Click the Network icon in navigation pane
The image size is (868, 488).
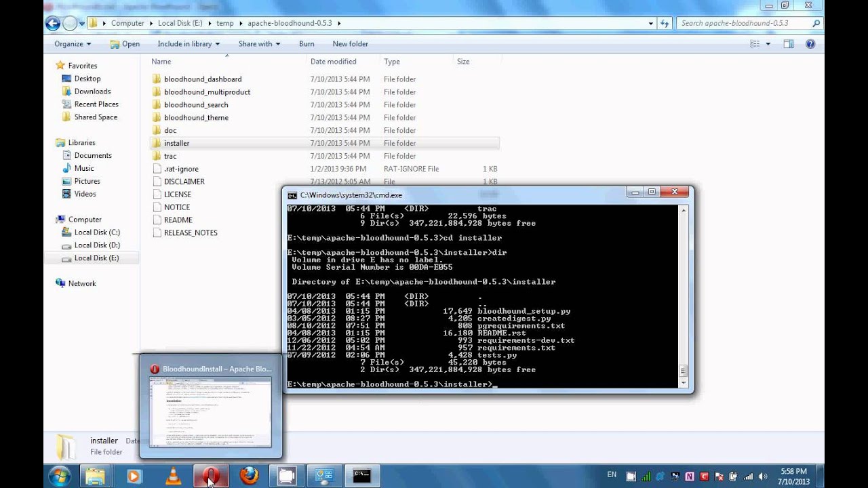pyautogui.click(x=60, y=283)
